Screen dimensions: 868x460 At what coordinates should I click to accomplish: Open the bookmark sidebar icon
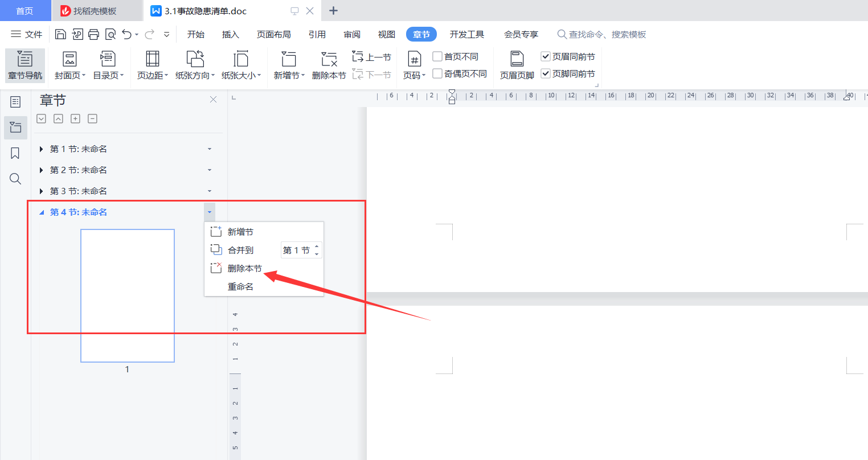coord(15,153)
